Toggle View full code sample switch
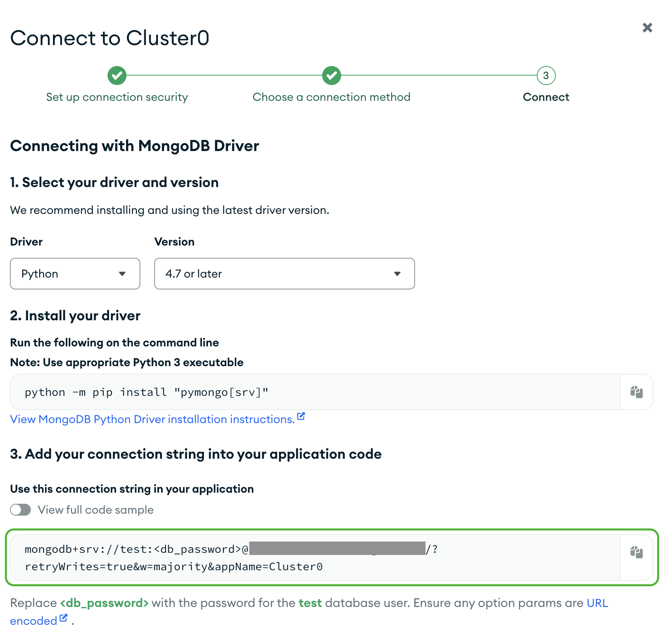 pyautogui.click(x=21, y=510)
